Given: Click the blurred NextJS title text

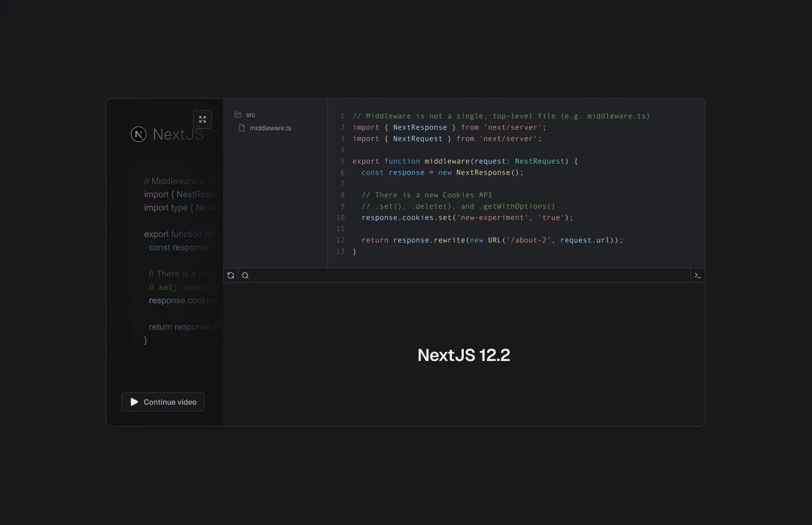Looking at the screenshot, I should click(178, 134).
